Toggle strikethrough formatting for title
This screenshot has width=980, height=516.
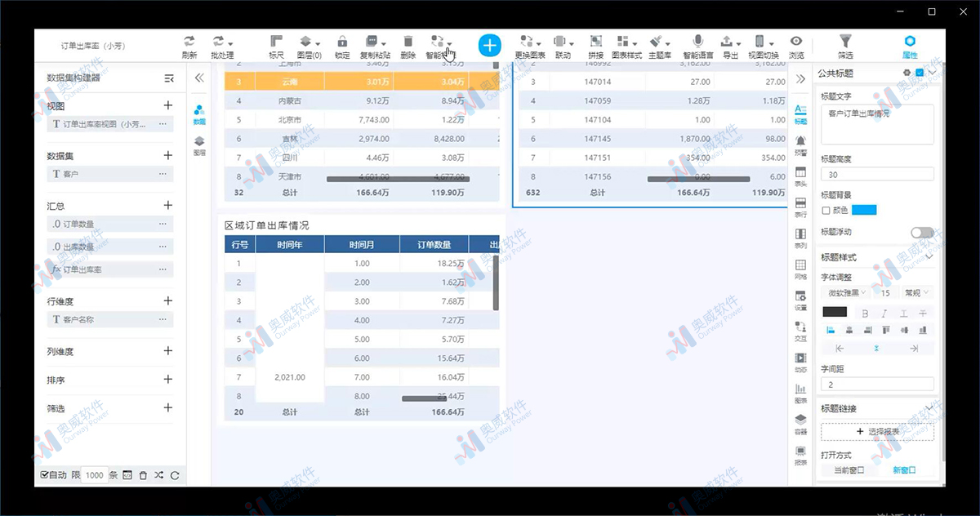923,313
